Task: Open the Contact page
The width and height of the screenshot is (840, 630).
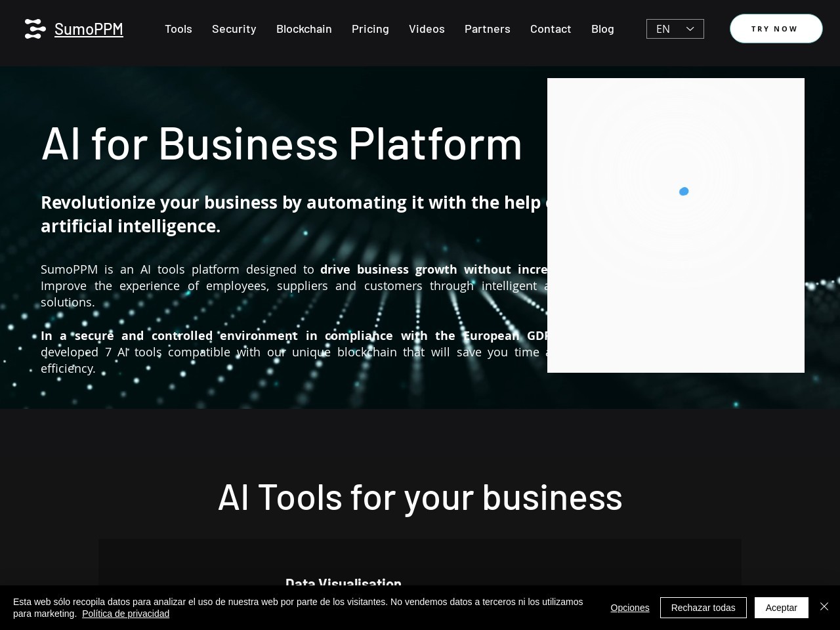Action: click(551, 29)
